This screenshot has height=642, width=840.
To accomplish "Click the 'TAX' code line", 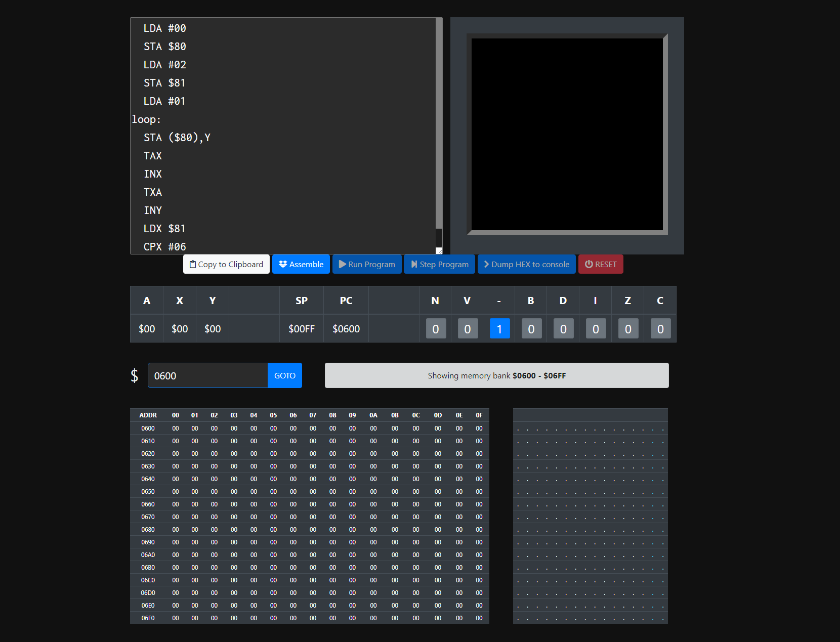I will pos(153,156).
